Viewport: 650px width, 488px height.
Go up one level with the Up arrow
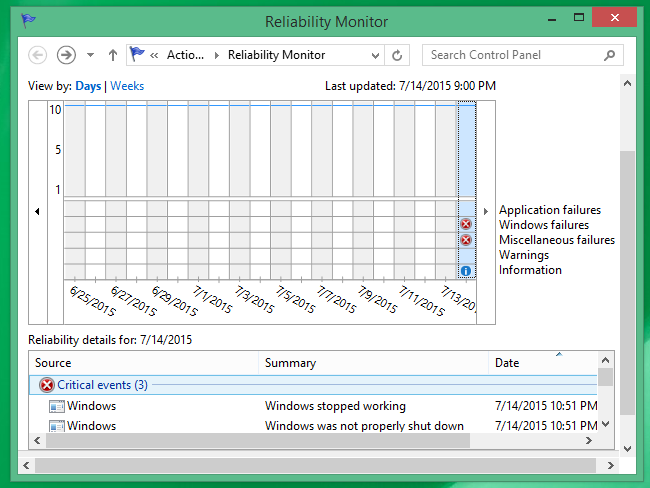point(112,55)
